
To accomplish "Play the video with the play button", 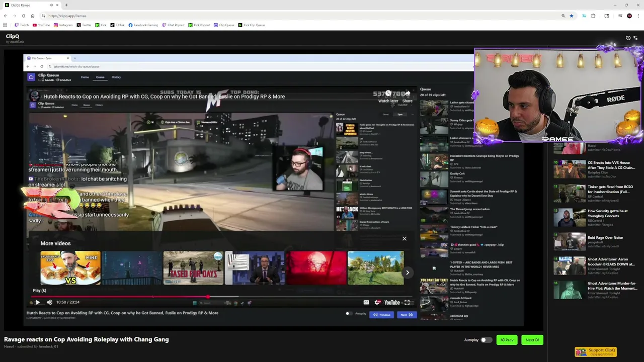I will 37,302.
